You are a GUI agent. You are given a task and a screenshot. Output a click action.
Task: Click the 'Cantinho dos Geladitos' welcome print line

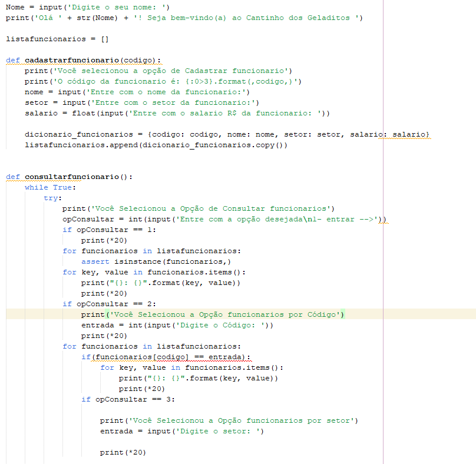click(x=184, y=18)
